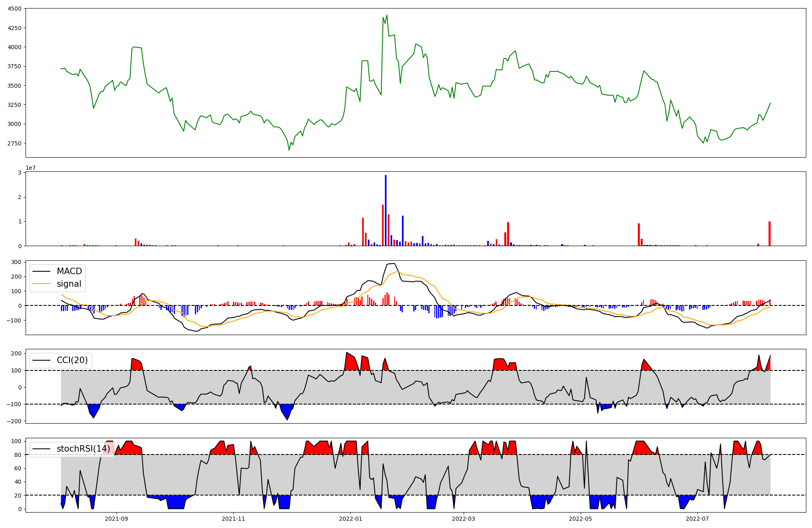
Task: Click the 2750 price axis tick label
Action: tap(15, 143)
